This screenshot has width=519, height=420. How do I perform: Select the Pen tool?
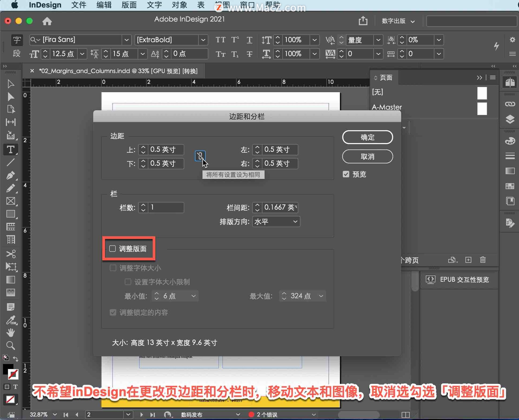[11, 175]
